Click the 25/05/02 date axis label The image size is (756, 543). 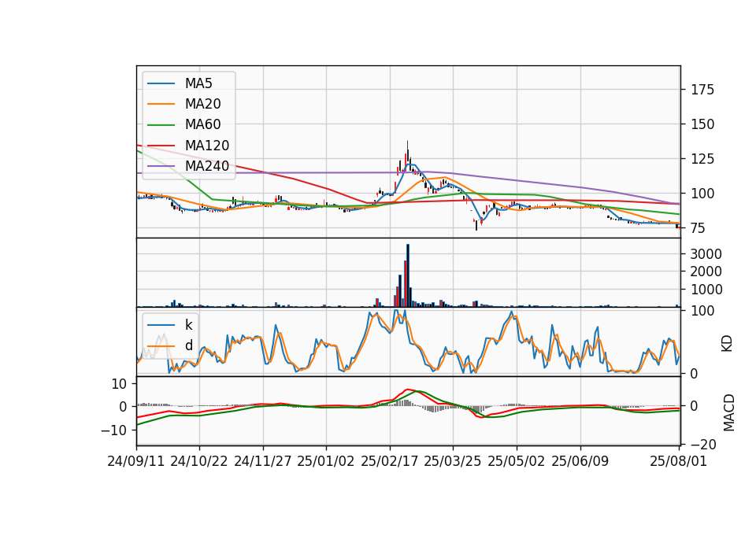pos(517,462)
